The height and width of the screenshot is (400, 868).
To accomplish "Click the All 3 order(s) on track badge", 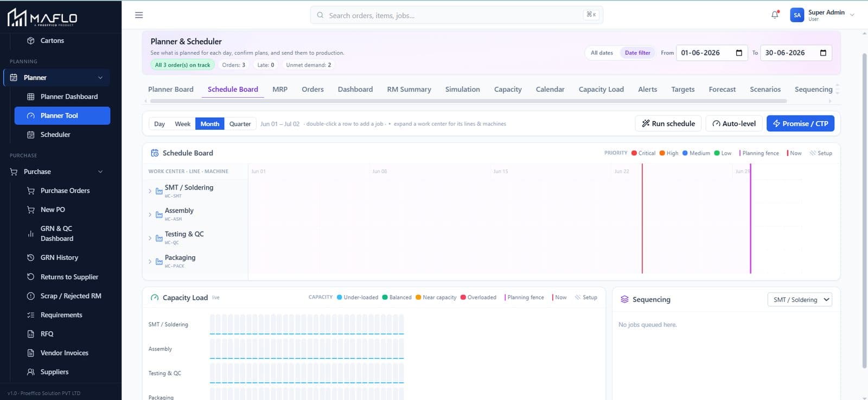I will click(183, 65).
